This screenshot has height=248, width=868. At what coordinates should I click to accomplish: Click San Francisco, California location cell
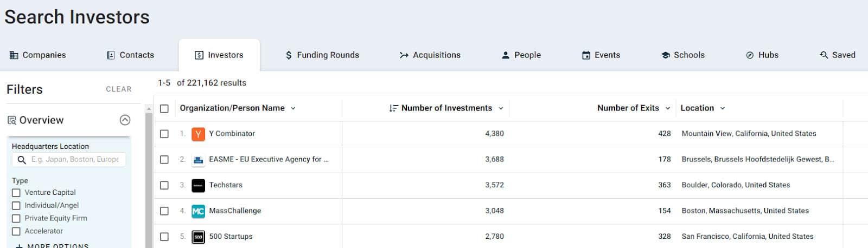[x=748, y=237]
